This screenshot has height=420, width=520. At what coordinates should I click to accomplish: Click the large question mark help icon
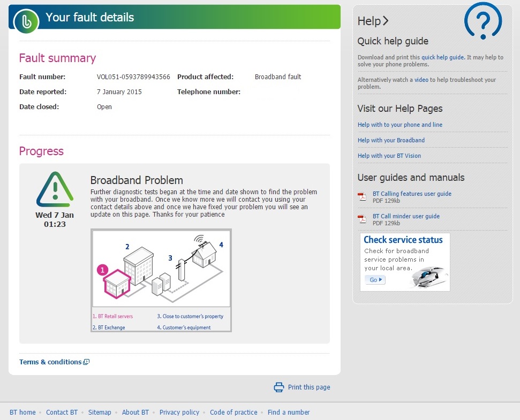(x=483, y=21)
